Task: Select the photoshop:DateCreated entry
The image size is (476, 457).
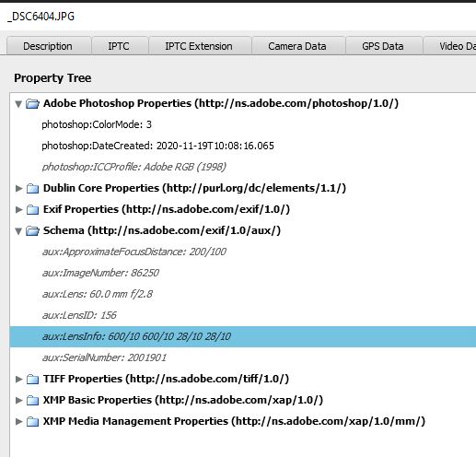Action: 157,146
